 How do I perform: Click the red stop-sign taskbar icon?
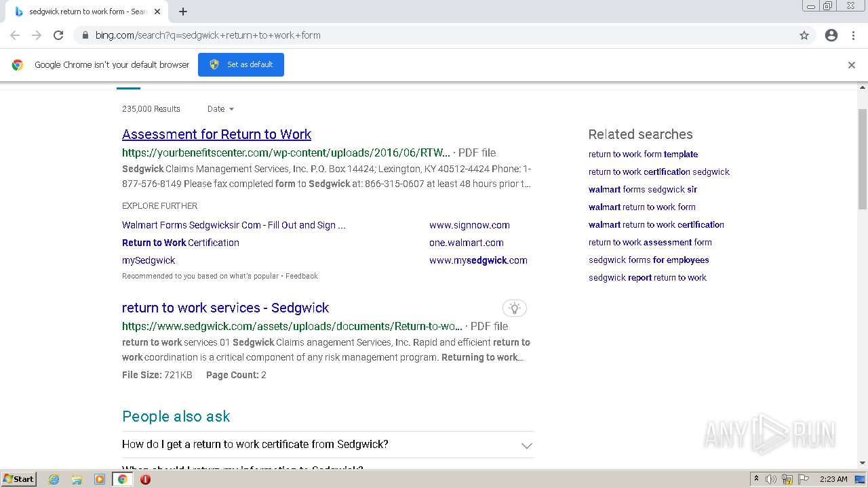coord(145,479)
